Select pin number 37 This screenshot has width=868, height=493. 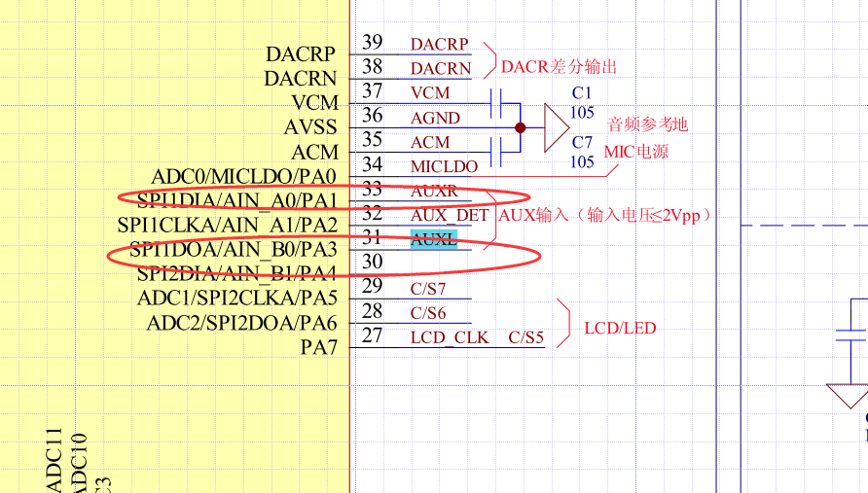click(x=373, y=90)
